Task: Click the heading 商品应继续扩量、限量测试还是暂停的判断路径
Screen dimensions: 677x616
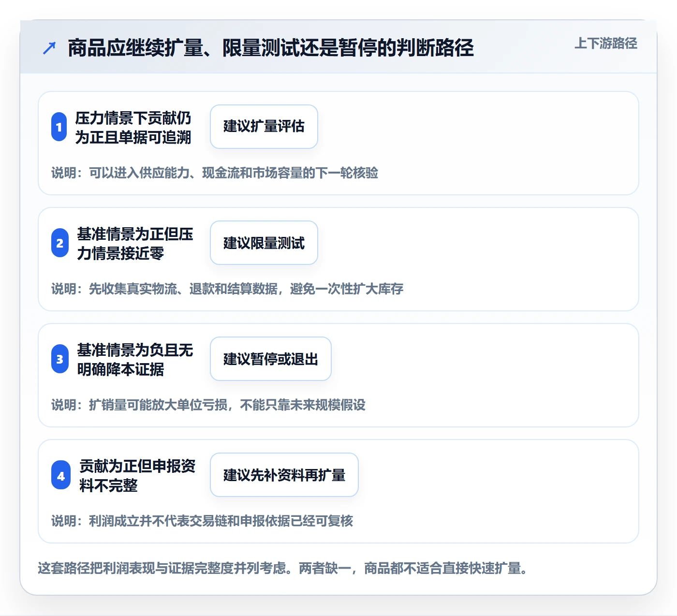Action: tap(271, 48)
